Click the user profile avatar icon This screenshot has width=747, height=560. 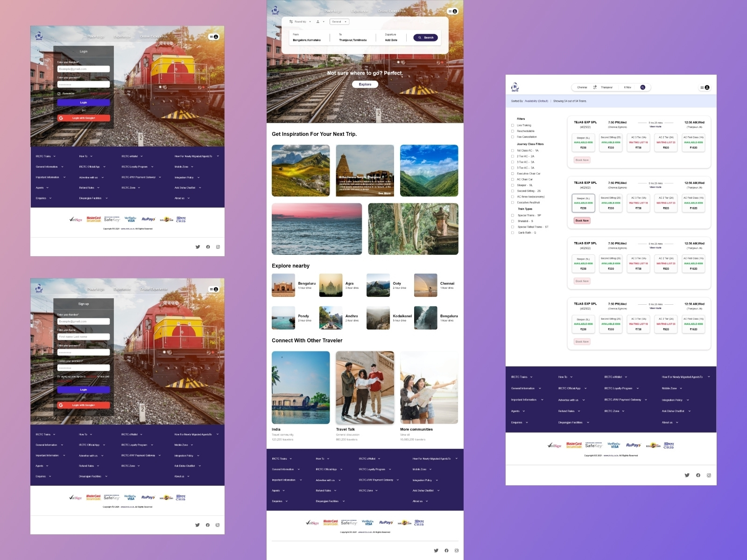(x=706, y=88)
